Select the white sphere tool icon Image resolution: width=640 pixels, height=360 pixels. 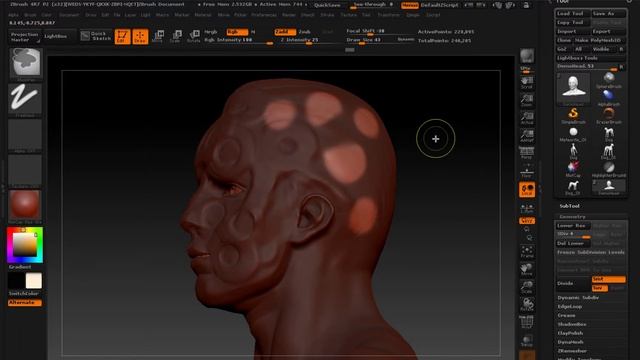coord(573,133)
